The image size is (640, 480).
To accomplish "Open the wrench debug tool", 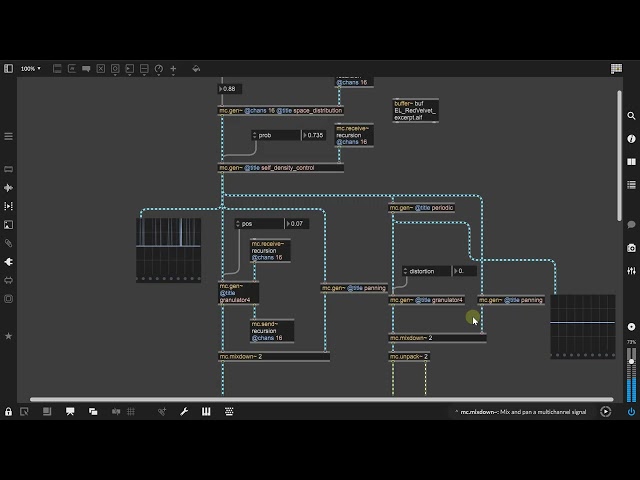I will pos(184,411).
